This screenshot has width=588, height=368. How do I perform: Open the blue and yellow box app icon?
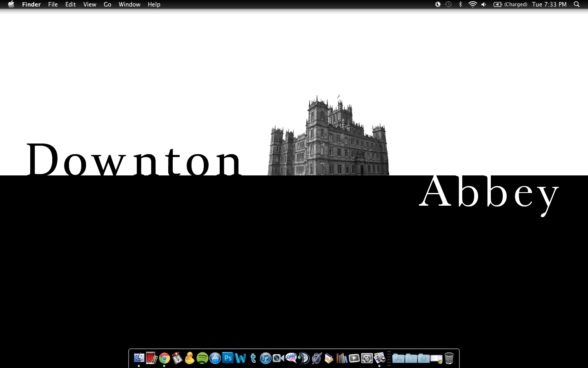point(329,358)
